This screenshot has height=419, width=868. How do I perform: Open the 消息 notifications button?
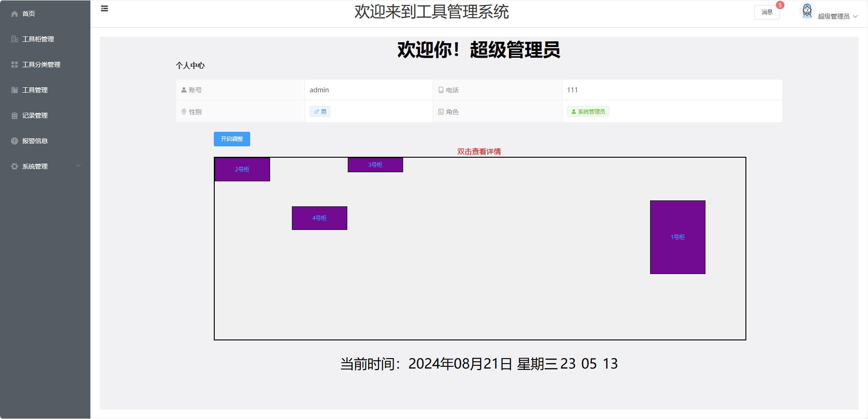click(x=767, y=12)
